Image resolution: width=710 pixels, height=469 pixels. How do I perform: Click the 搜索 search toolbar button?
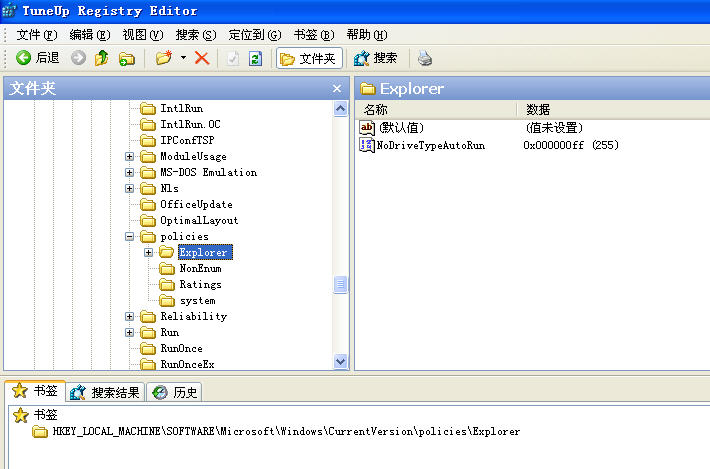point(375,58)
